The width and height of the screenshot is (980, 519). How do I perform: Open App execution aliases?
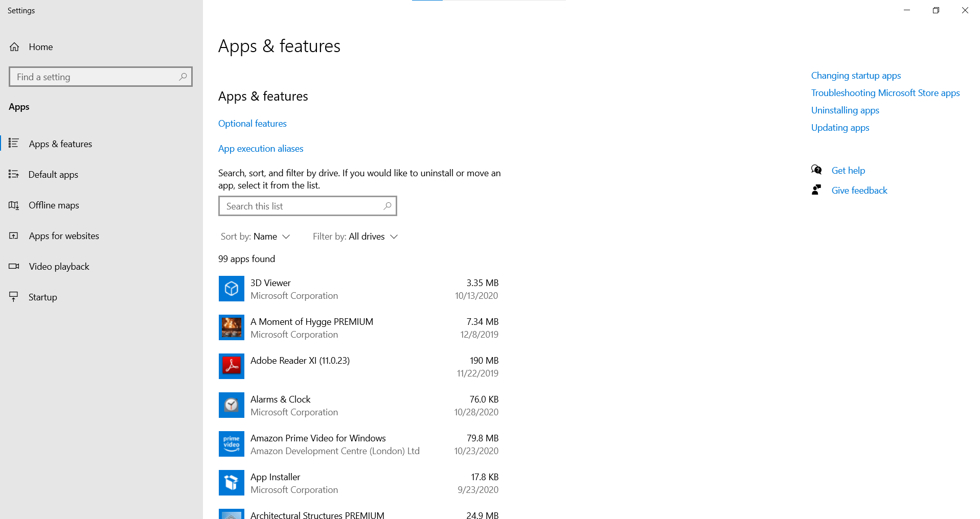coord(260,148)
